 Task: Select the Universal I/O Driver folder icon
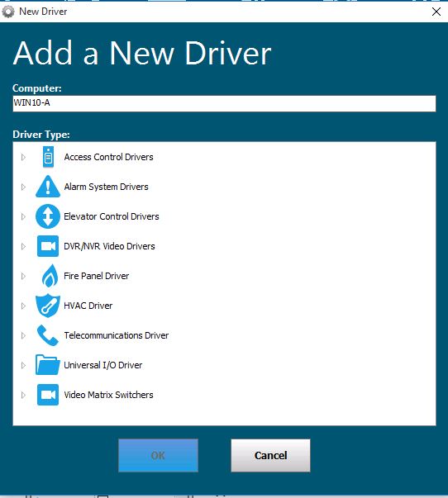[48, 364]
